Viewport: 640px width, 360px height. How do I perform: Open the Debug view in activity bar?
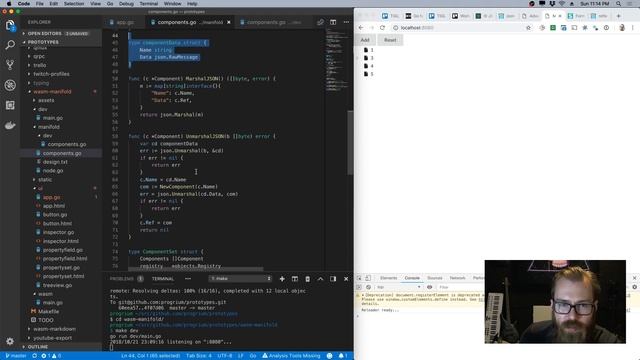point(10,85)
